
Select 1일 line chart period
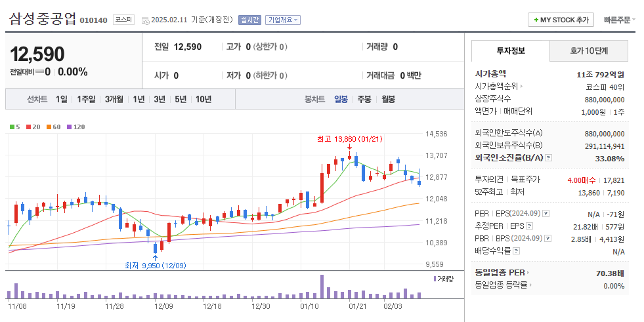coord(62,99)
